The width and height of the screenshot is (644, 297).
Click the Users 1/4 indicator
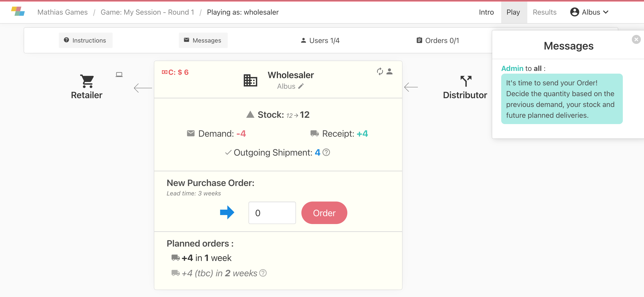[320, 40]
